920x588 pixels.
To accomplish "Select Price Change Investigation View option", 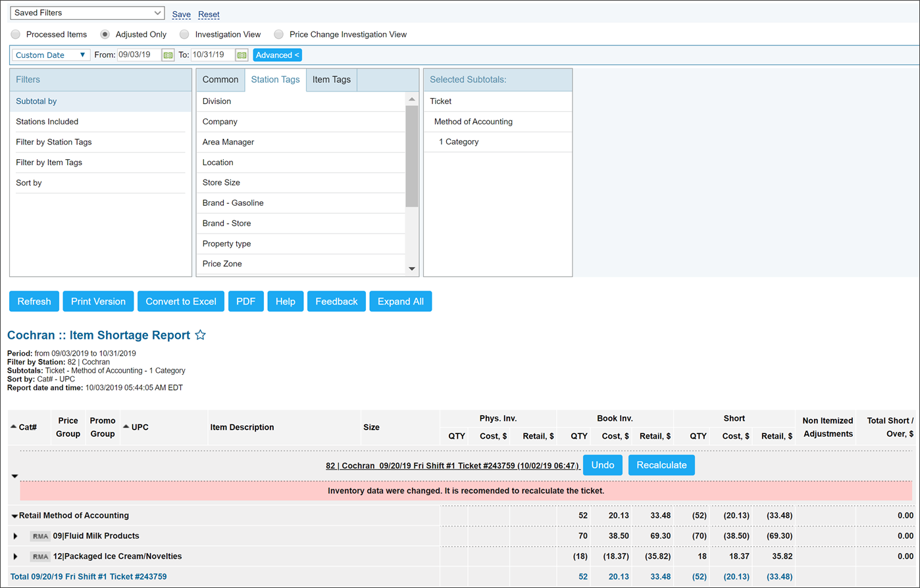I will point(278,34).
